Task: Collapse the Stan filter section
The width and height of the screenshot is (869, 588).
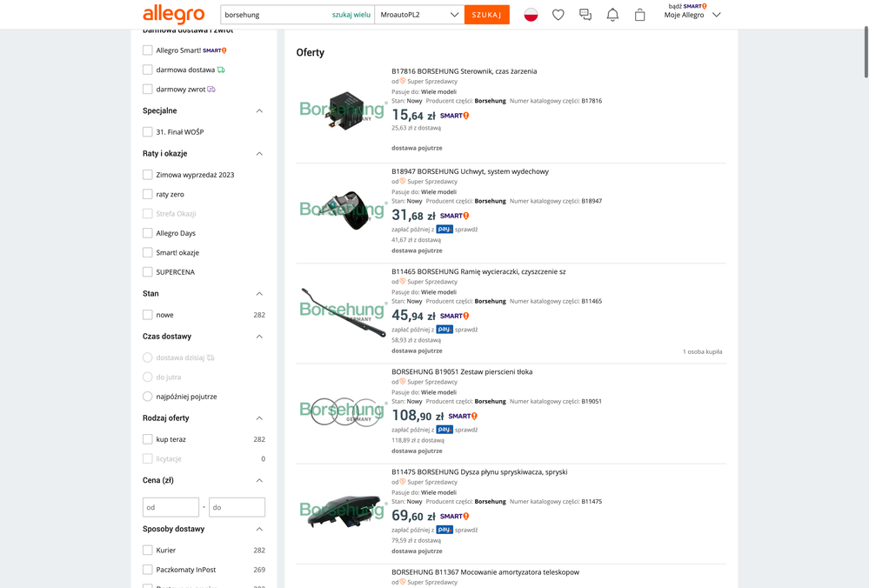Action: point(259,294)
